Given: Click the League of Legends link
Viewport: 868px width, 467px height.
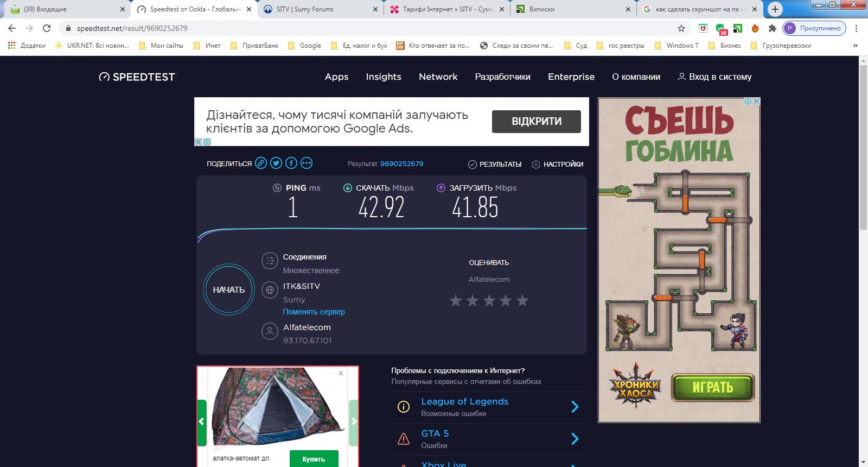Looking at the screenshot, I should click(465, 401).
